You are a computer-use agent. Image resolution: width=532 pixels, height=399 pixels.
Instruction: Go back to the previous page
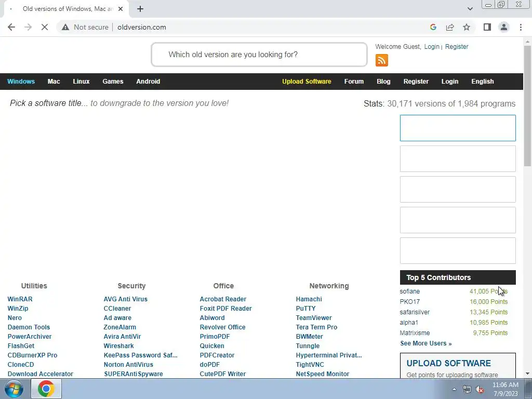(11, 27)
